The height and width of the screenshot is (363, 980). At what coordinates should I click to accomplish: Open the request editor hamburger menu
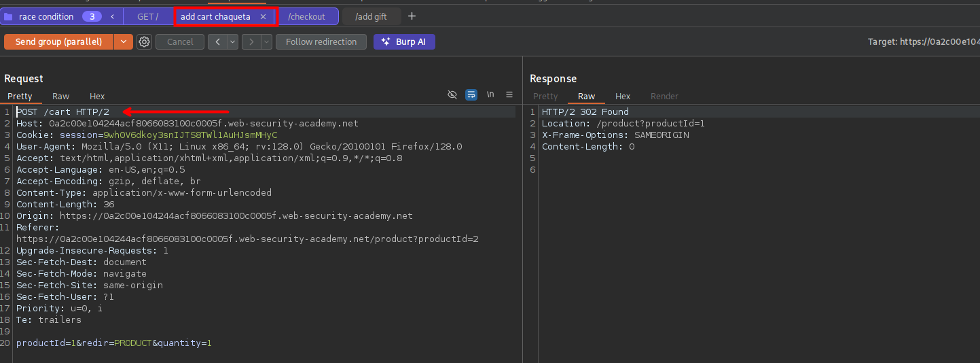pos(509,95)
